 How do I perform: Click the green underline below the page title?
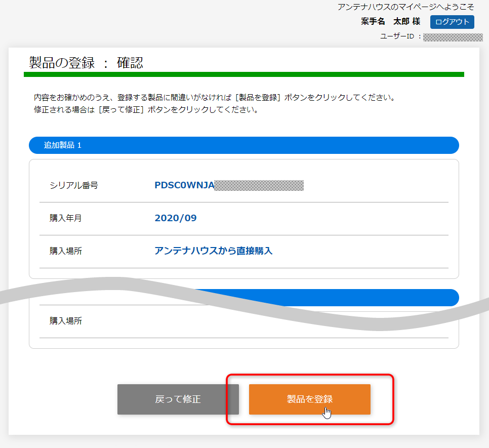244,74
